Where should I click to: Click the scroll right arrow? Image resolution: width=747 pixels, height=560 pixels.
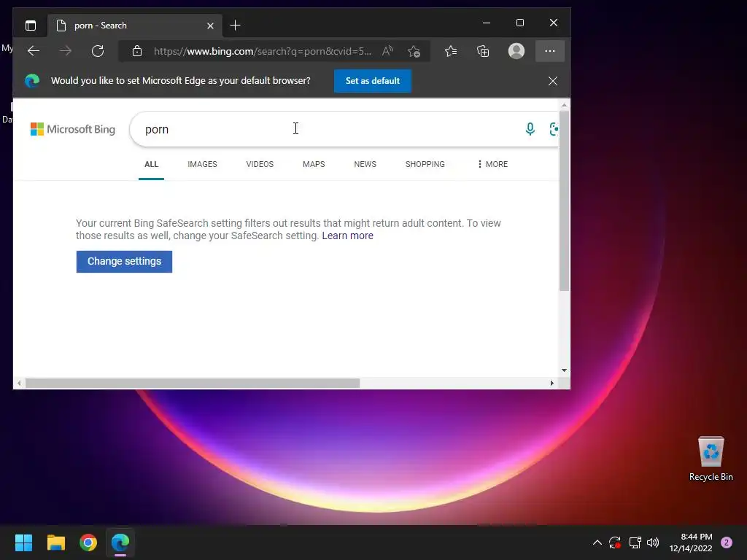click(552, 384)
